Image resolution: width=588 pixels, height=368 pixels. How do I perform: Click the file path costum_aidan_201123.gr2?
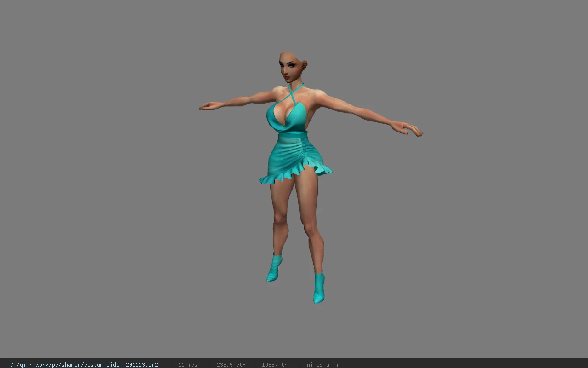coord(84,365)
